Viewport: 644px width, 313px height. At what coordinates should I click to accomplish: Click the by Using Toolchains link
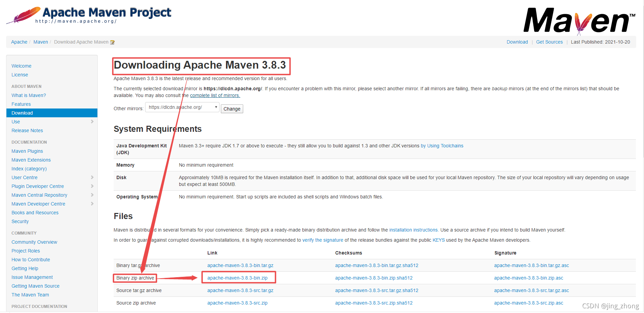[442, 146]
